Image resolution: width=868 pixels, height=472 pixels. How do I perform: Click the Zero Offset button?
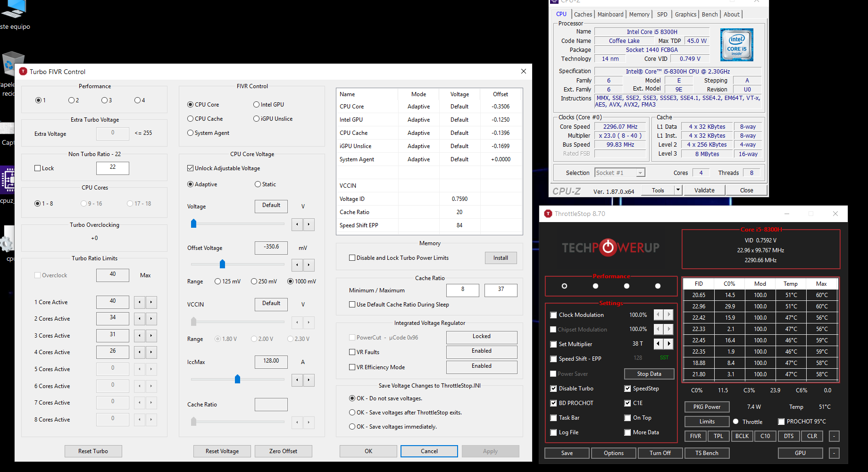coord(283,451)
